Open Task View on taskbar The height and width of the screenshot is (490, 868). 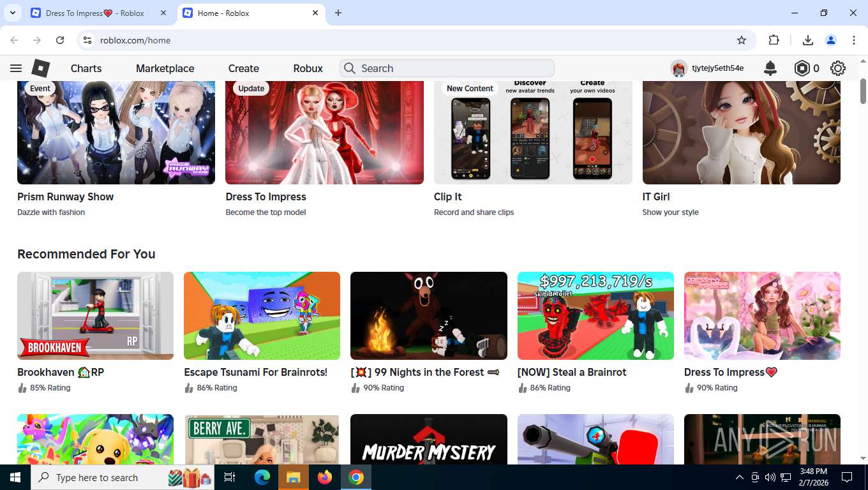click(230, 477)
